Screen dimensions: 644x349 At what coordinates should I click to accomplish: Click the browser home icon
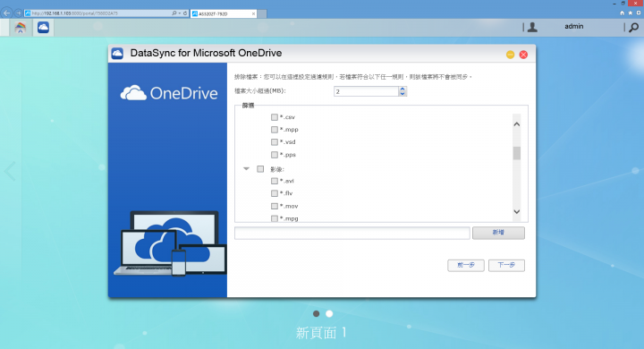pyautogui.click(x=622, y=13)
